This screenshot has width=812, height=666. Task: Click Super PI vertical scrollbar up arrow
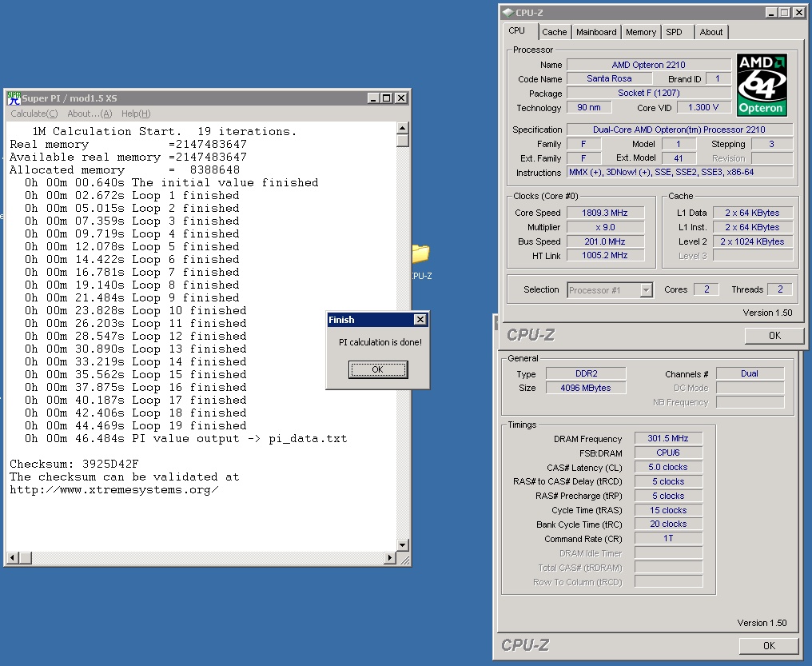pyautogui.click(x=402, y=128)
